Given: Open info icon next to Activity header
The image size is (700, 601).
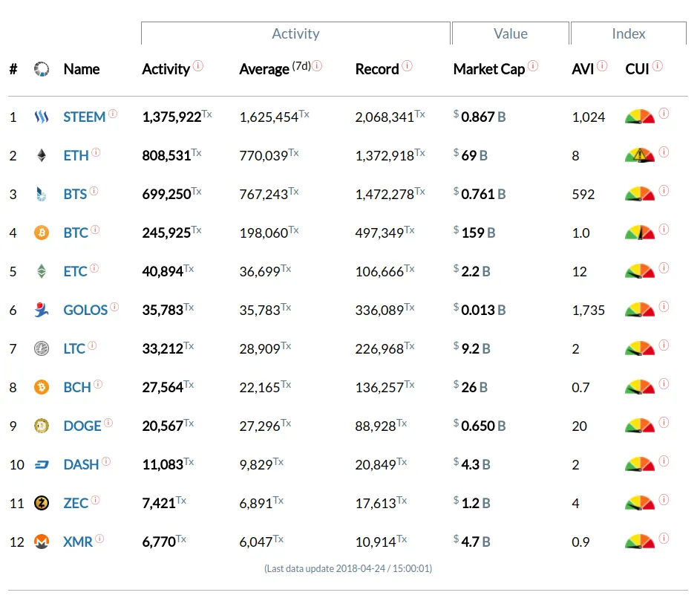Looking at the screenshot, I should pos(198,66).
